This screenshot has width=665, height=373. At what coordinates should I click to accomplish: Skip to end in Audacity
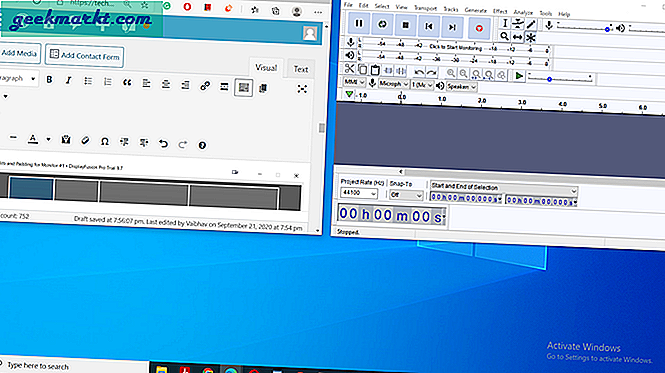(x=452, y=27)
